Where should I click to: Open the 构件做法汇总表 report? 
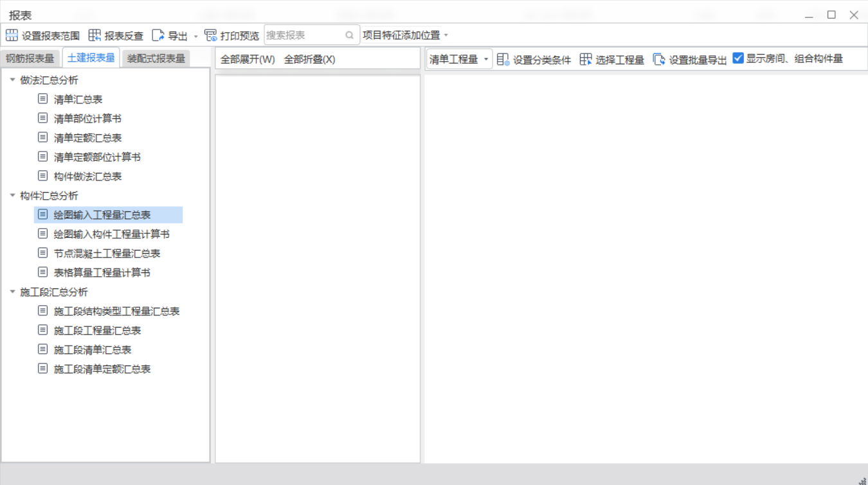87,176
